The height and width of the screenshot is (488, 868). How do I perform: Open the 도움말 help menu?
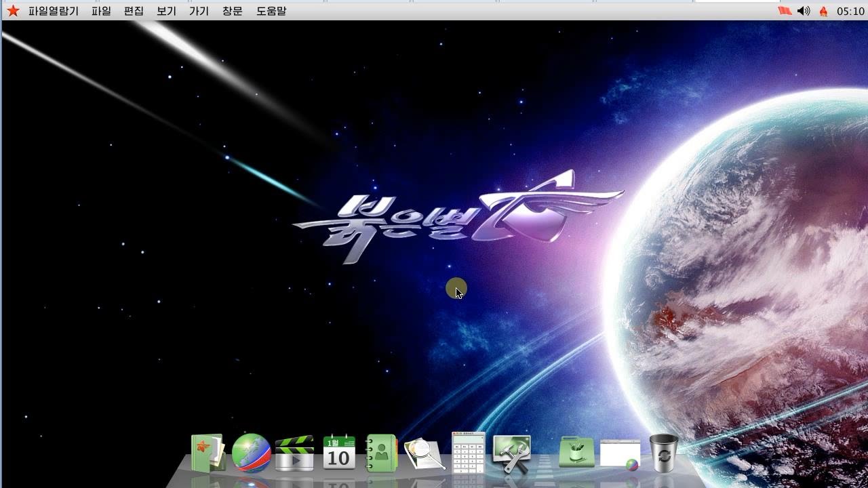(271, 11)
